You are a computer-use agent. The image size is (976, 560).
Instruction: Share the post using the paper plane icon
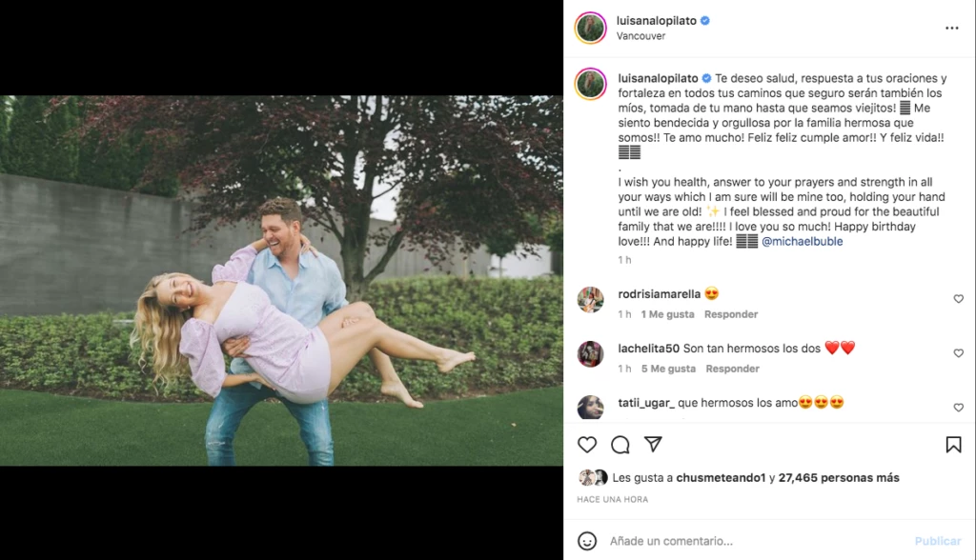coord(653,445)
